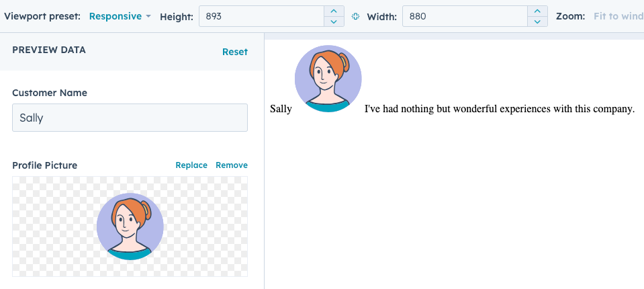Decrease Height with the down arrow

(334, 22)
